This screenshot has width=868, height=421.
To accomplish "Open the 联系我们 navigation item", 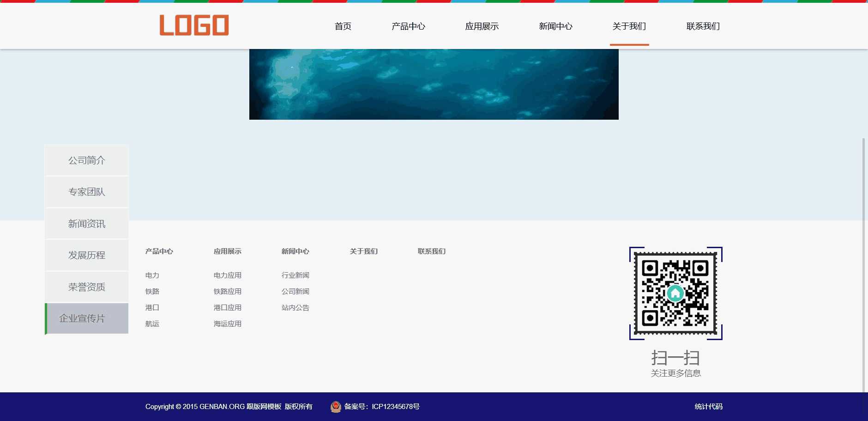I will tap(703, 26).
